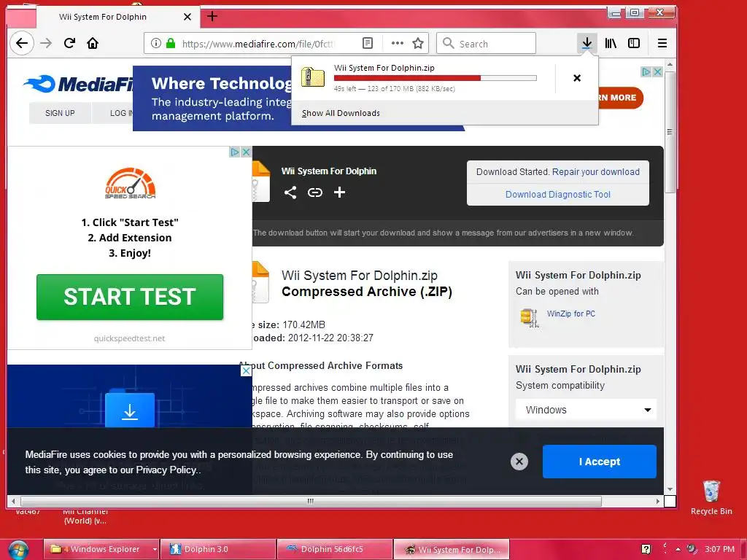This screenshot has height=560, width=747.
Task: Cancel the Wii System For Dolphin.zip download
Action: (577, 78)
